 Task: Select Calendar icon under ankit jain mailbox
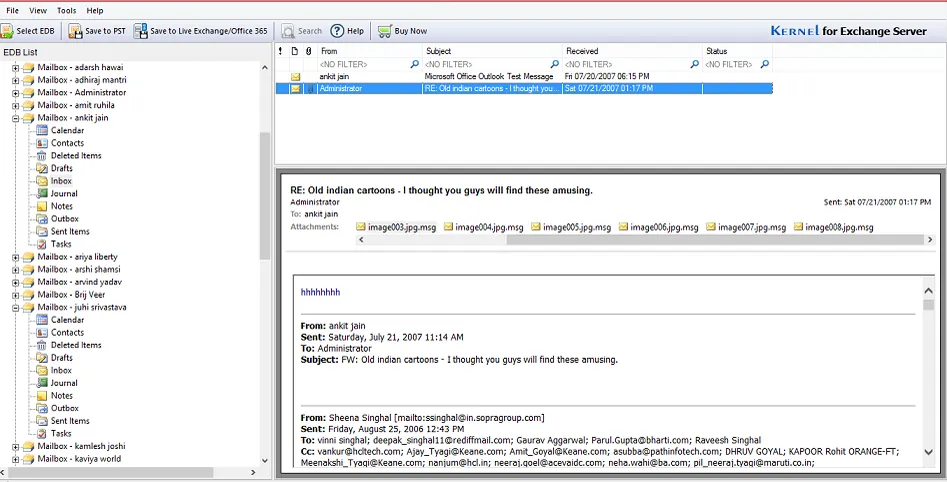pyautogui.click(x=42, y=130)
